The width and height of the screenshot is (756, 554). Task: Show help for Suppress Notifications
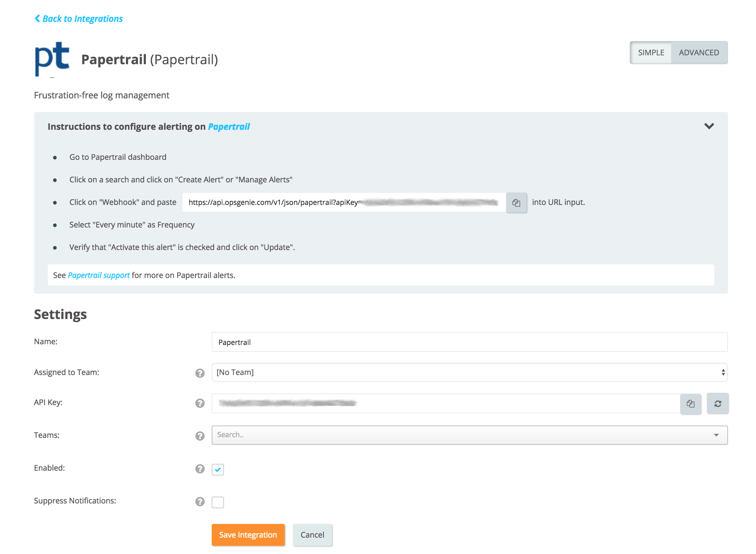[200, 501]
